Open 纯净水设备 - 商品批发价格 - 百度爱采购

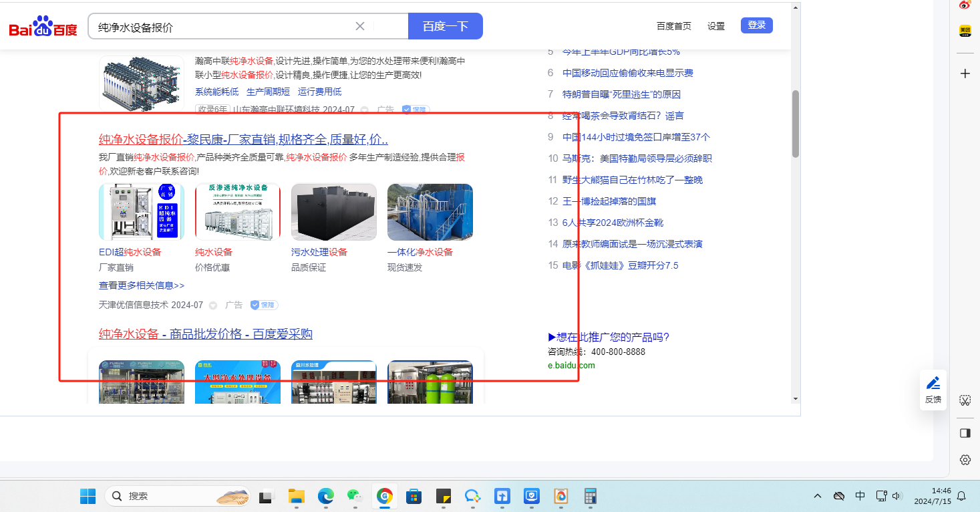coord(206,334)
